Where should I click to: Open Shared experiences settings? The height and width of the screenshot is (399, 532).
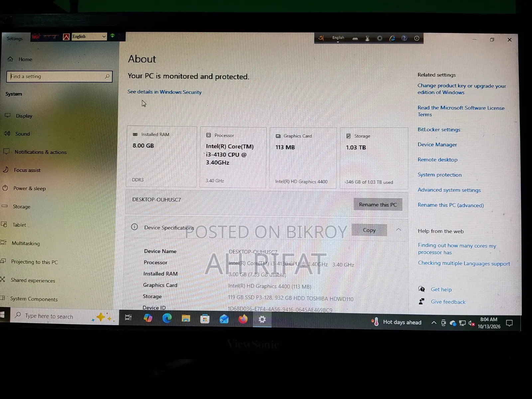[28, 280]
